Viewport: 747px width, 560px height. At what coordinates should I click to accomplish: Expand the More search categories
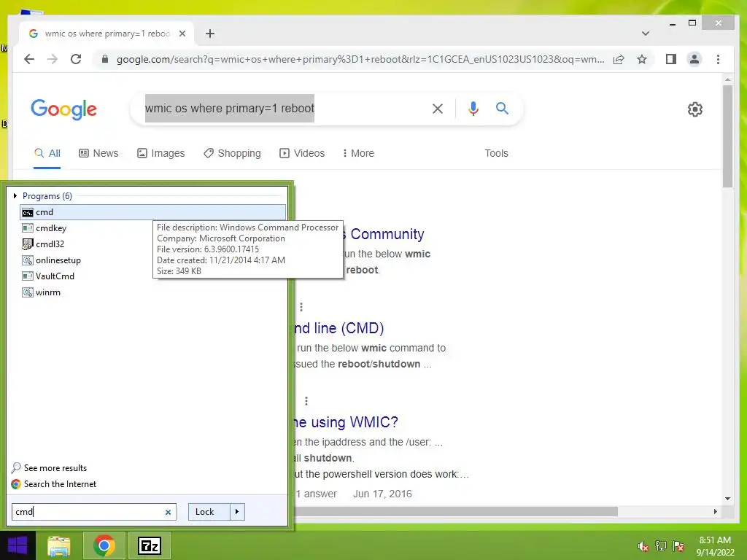(x=358, y=153)
